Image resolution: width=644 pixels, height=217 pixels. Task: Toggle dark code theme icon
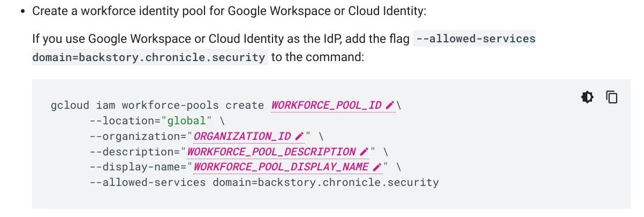[x=587, y=97]
